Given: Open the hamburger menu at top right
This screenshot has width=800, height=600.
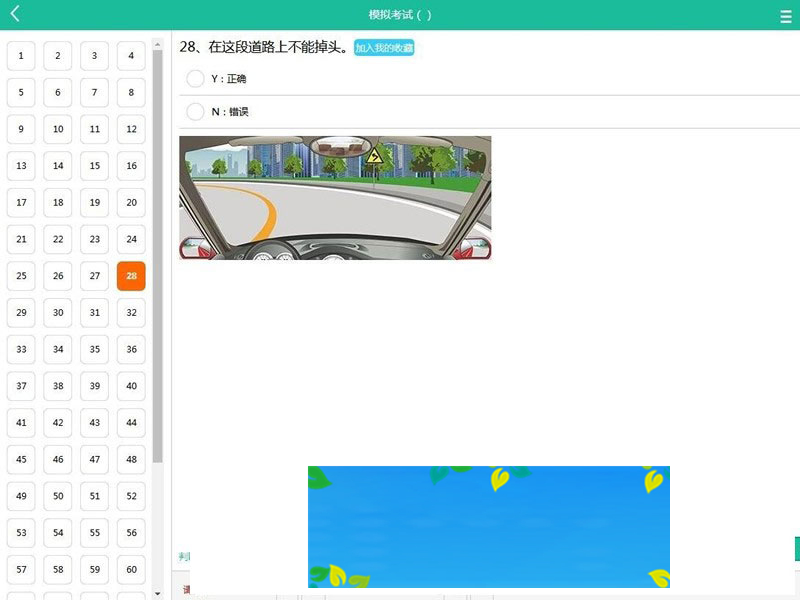Looking at the screenshot, I should (x=785, y=15).
